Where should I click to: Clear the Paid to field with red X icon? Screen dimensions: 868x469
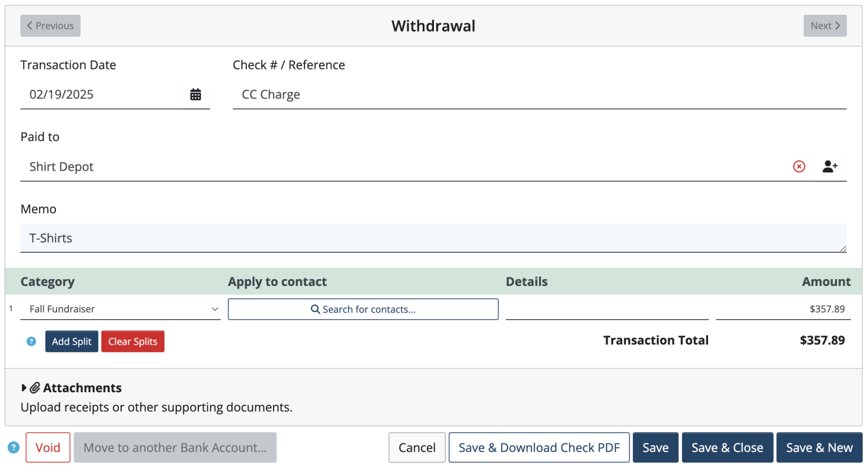(x=799, y=166)
